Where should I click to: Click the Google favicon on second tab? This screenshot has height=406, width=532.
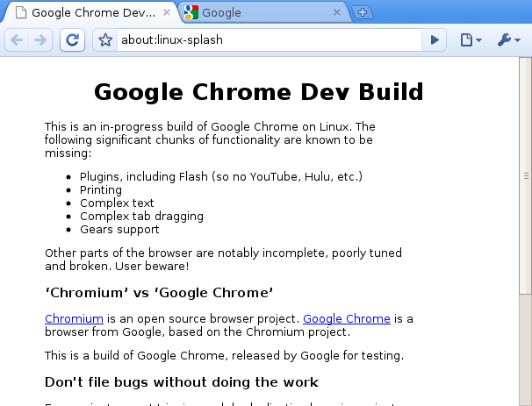[x=191, y=12]
